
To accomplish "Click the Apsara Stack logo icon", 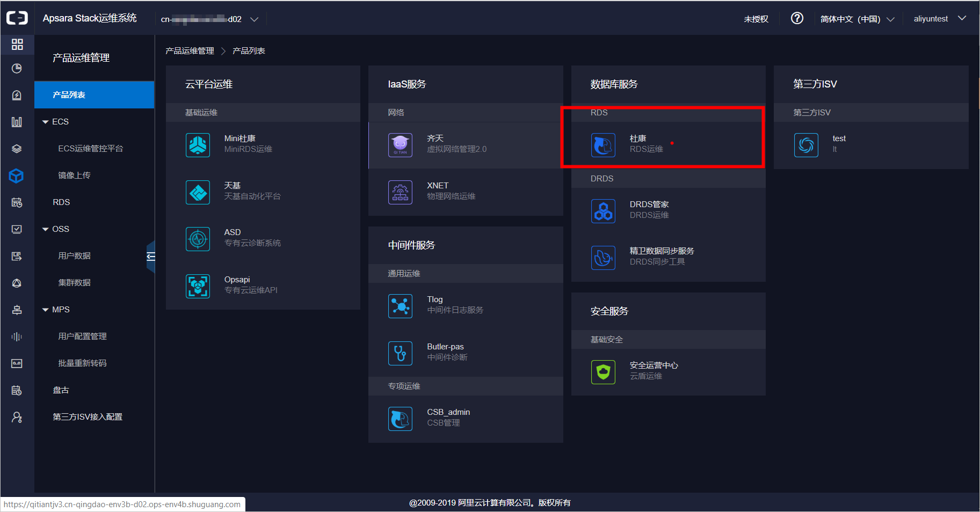I will 17,18.
